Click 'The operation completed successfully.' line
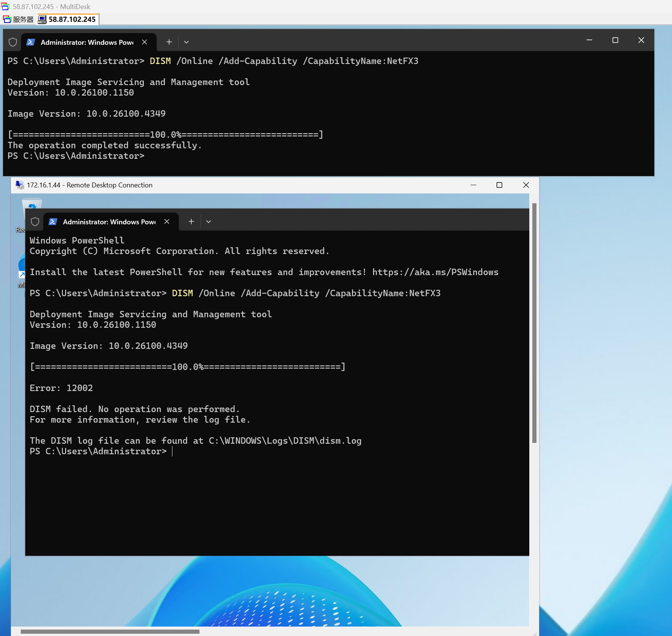 (x=105, y=145)
